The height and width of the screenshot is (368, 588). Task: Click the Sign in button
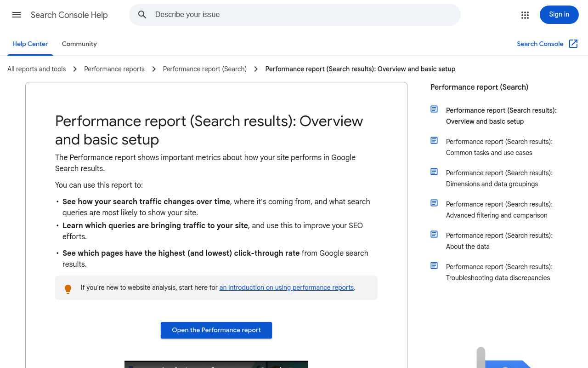click(x=559, y=15)
